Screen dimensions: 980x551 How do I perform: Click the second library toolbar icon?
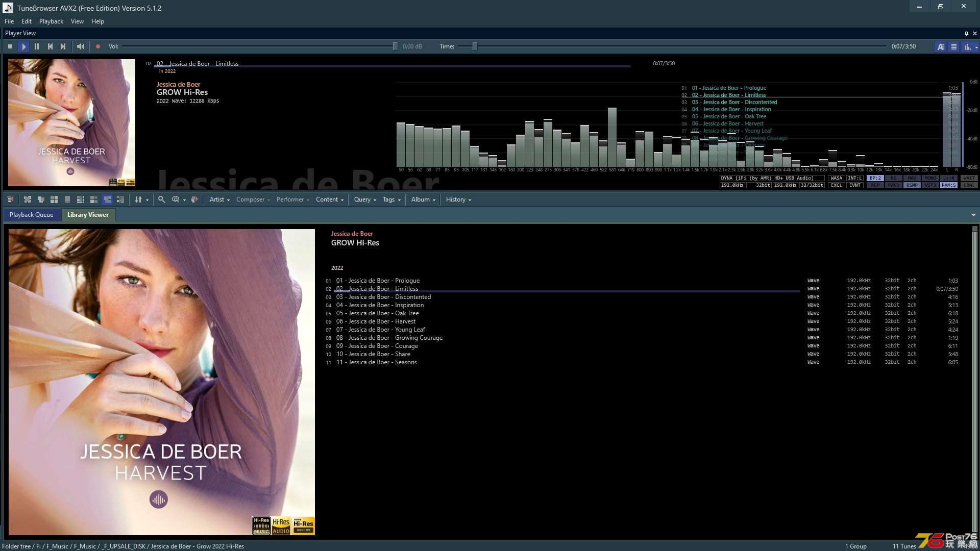[28, 199]
